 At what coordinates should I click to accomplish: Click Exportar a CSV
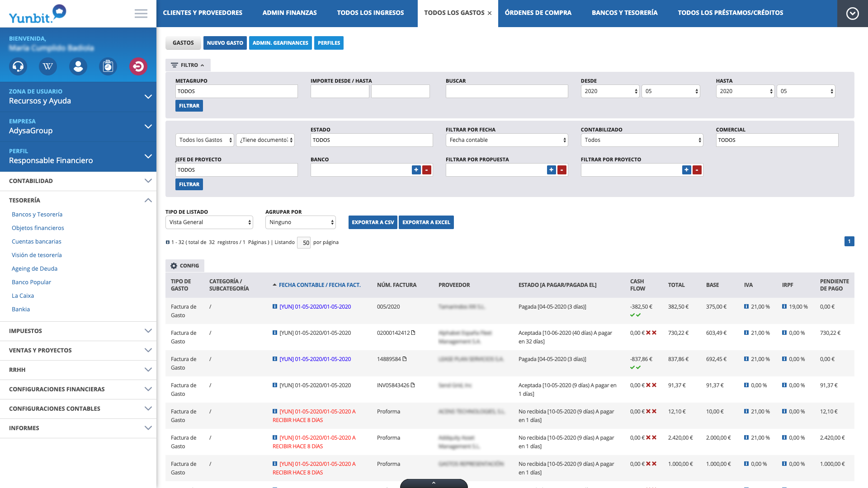click(373, 222)
